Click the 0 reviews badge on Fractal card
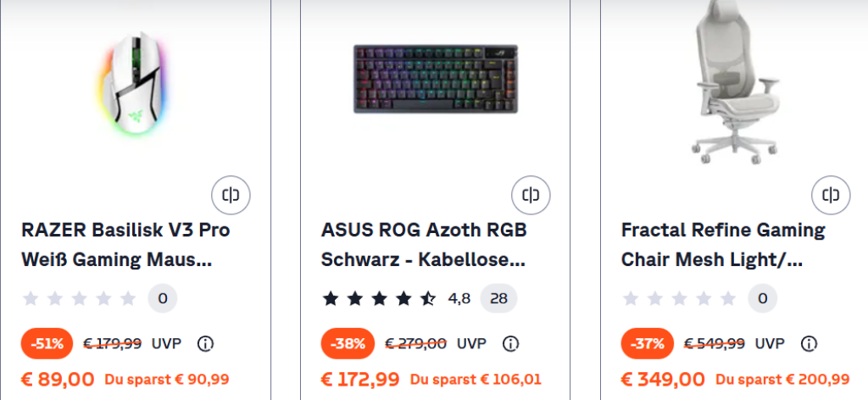The image size is (868, 400). click(762, 298)
